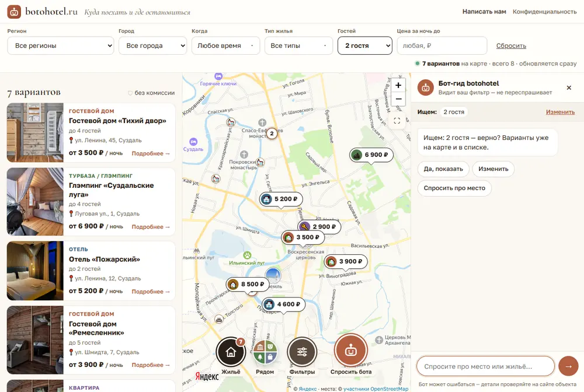
Task: Click the Спросить про место button
Action: [454, 188]
